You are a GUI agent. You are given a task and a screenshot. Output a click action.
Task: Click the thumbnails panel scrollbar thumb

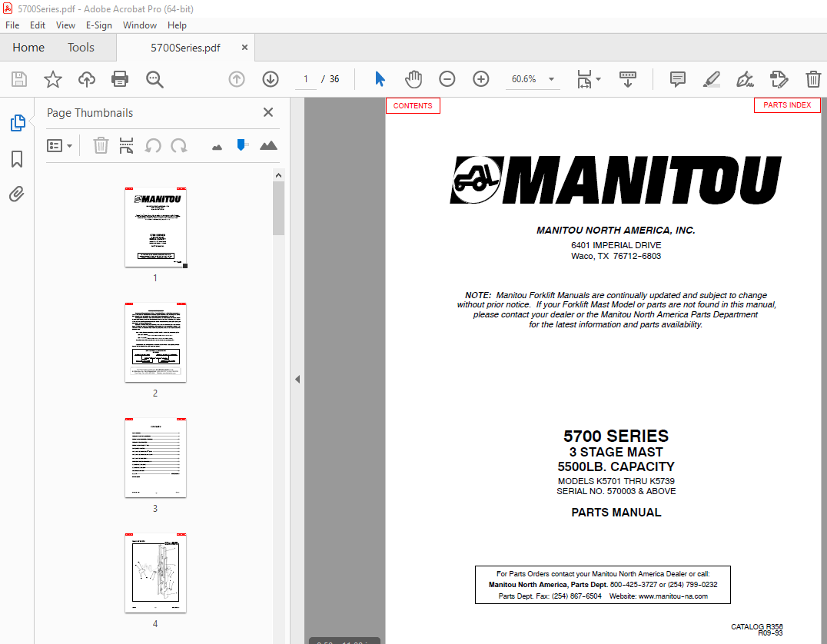click(278, 208)
